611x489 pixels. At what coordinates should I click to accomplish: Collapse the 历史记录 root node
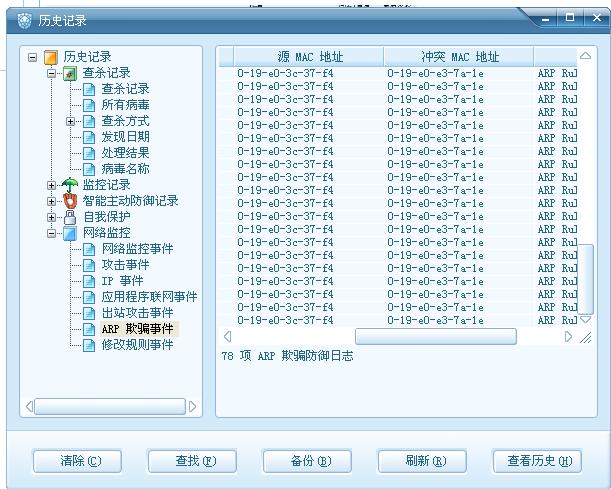(33, 58)
